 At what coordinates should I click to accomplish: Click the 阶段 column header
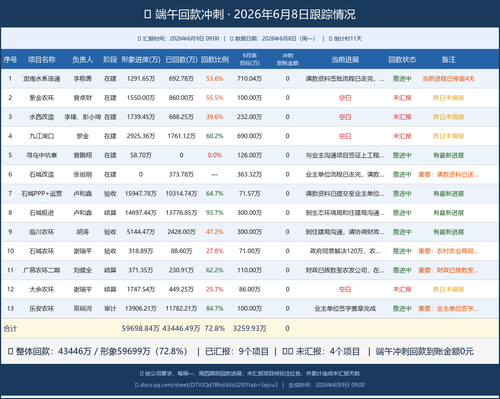tap(110, 60)
